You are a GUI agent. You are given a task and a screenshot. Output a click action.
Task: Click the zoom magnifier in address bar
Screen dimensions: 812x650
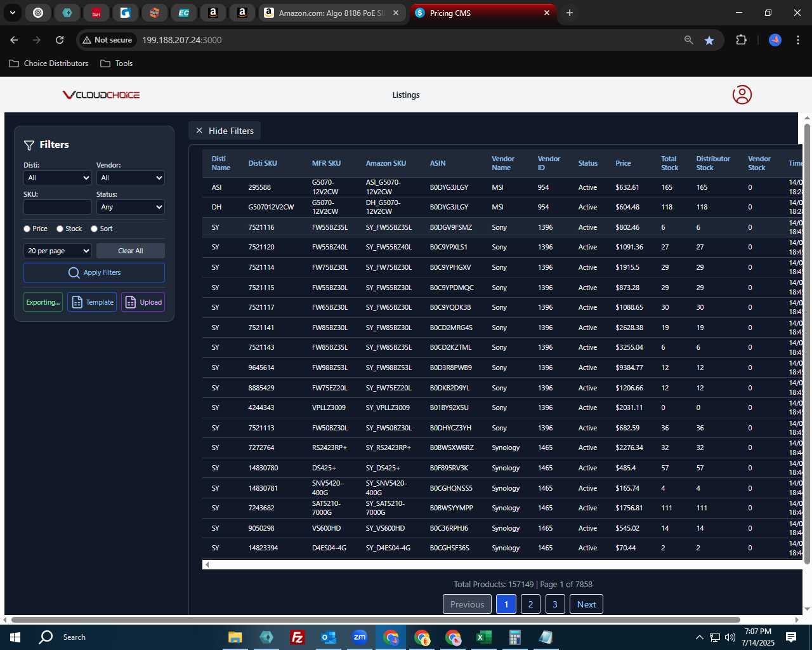point(689,40)
